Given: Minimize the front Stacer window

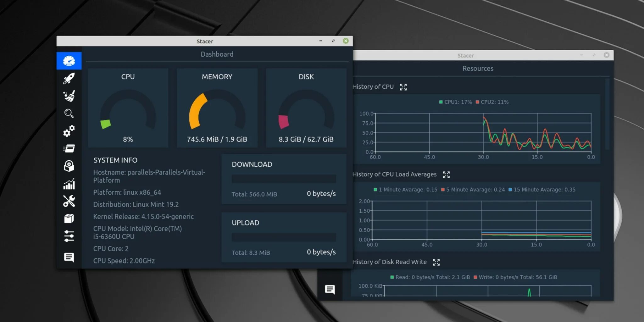Looking at the screenshot, I should 320,41.
